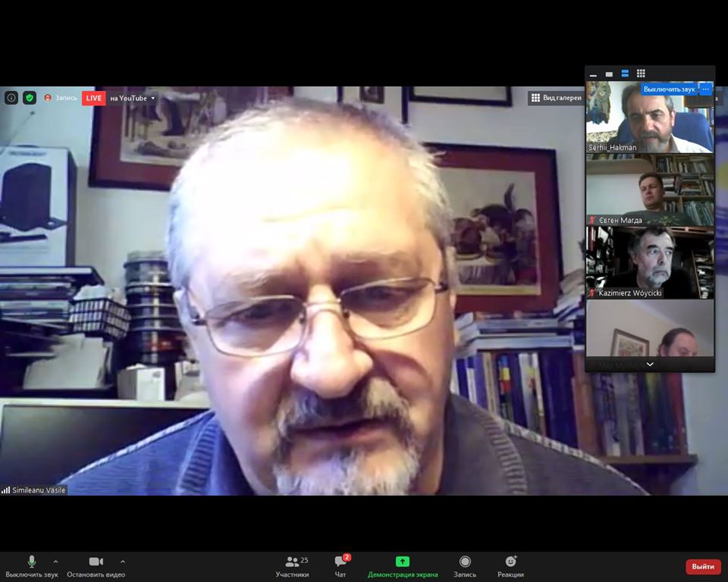Select the Kazimierz Wóycicki video thumbnail
Viewport: 728px width, 582px height.
650,262
